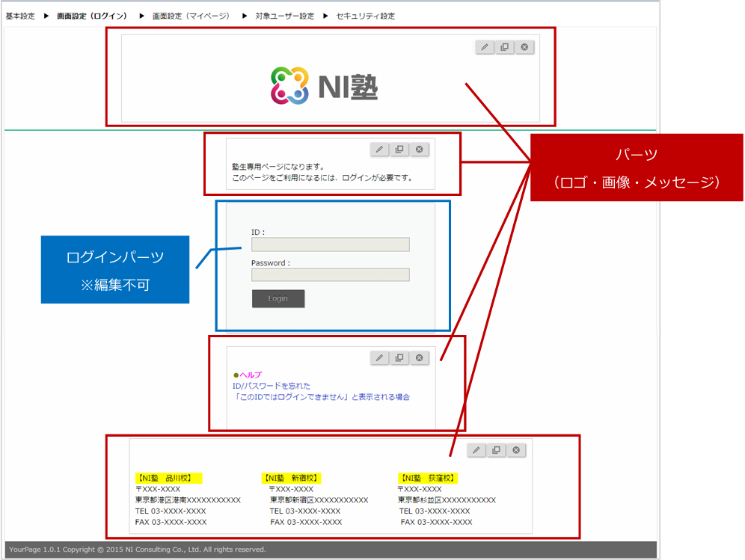Edit the school address list part

[476, 450]
